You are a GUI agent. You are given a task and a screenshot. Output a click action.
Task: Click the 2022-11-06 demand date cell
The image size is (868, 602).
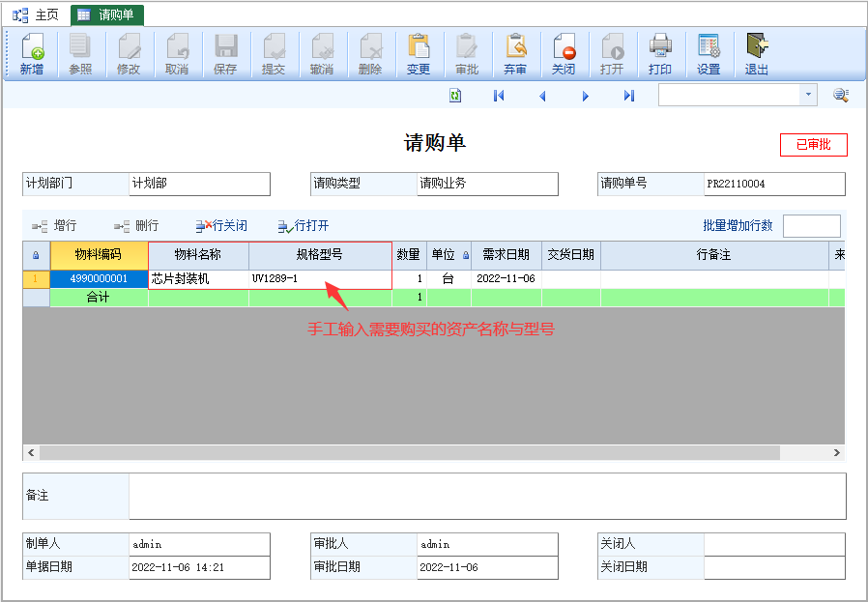506,279
